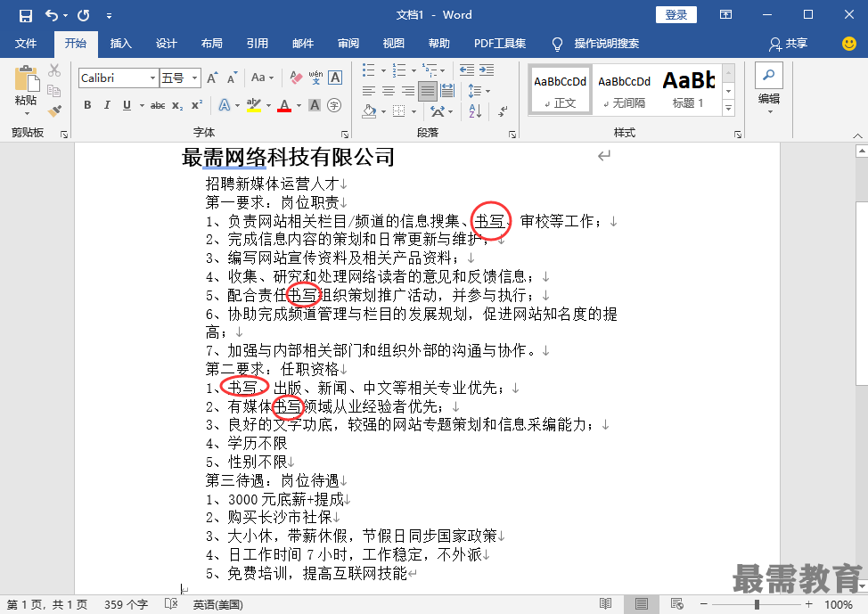Image resolution: width=868 pixels, height=614 pixels.
Task: Undo the last action
Action: click(52, 15)
